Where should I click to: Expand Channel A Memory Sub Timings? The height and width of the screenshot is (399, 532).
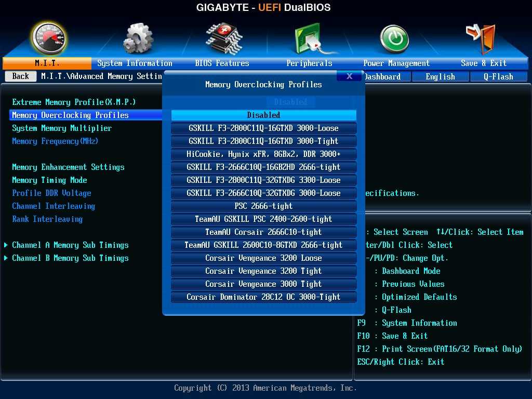(70, 245)
